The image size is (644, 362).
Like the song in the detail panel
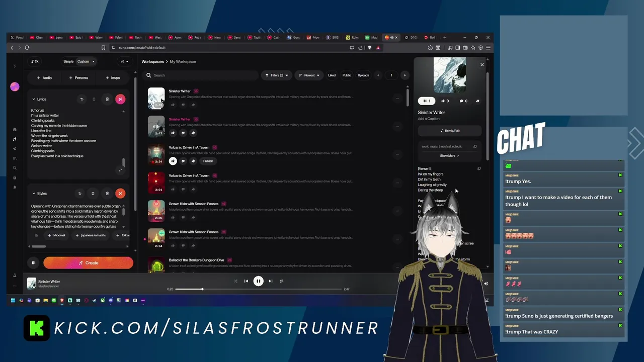tap(445, 101)
